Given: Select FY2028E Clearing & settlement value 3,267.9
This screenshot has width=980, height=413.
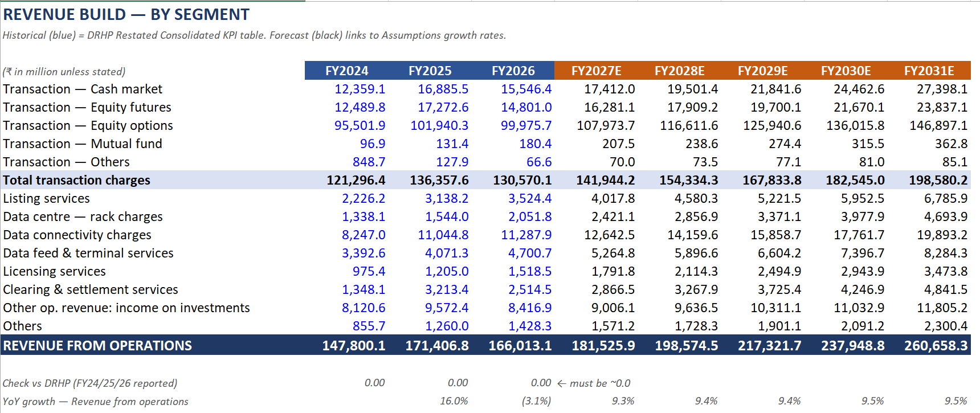Looking at the screenshot, I should 696,289.
